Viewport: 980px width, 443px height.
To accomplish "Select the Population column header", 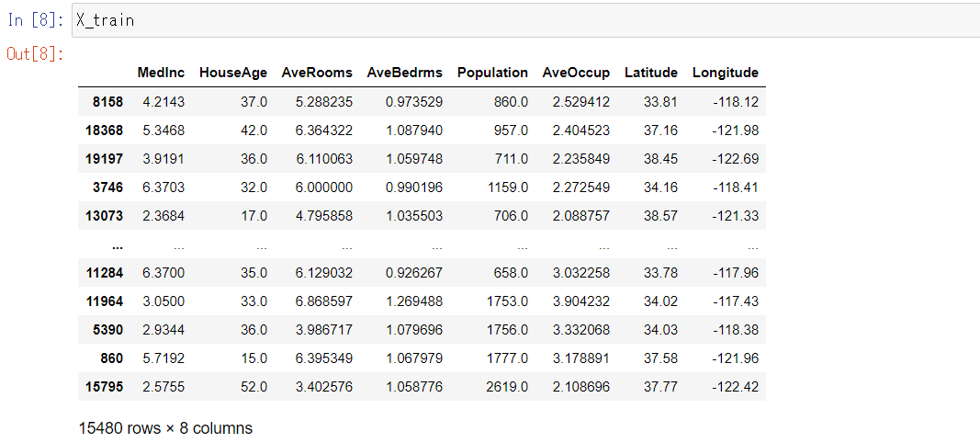I will pos(492,73).
